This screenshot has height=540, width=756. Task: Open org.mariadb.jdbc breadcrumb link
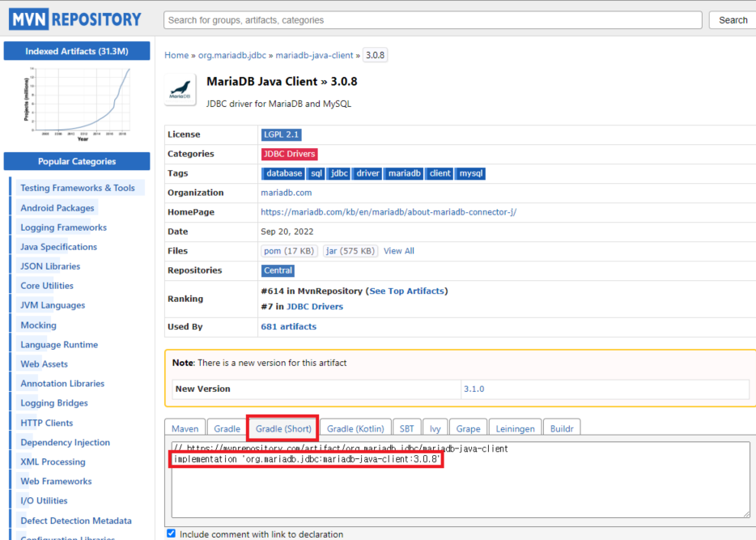(x=232, y=55)
